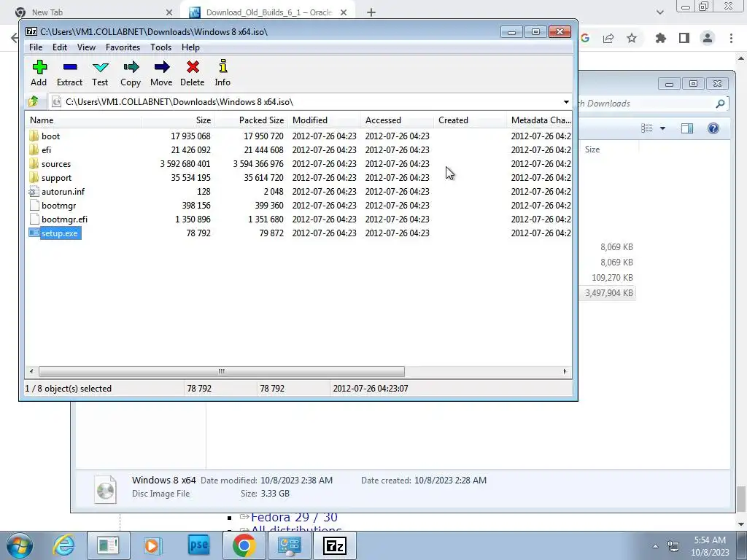This screenshot has height=560, width=747.
Task: Open Chrome tab search chevron
Action: click(x=659, y=12)
